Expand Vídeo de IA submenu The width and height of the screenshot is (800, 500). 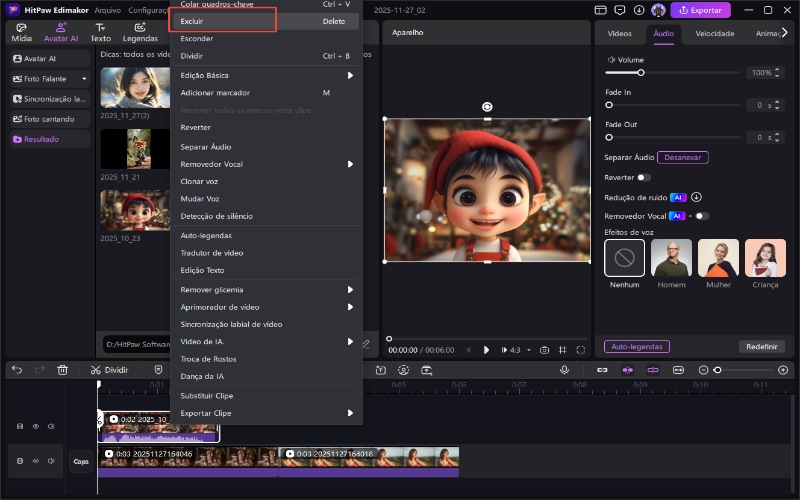[x=350, y=342]
